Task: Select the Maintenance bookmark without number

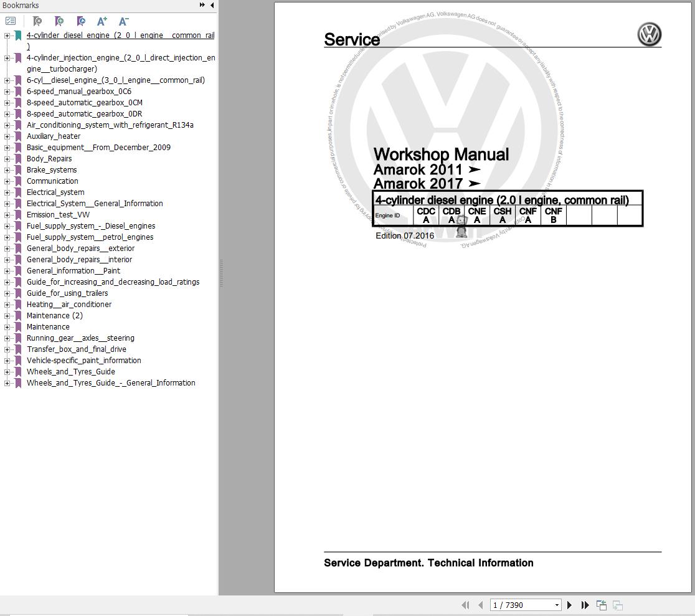Action: [x=48, y=326]
